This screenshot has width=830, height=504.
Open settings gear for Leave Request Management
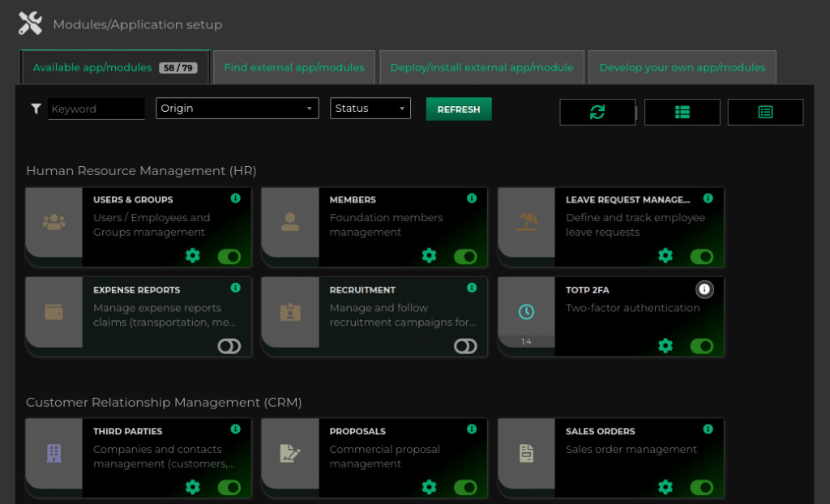[665, 256]
